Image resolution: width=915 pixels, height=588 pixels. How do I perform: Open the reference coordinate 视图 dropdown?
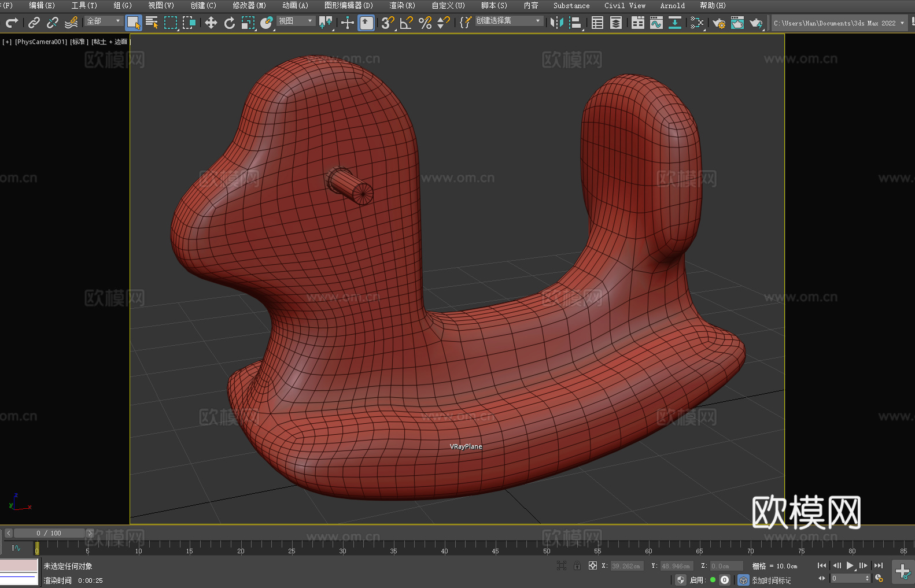tap(296, 21)
